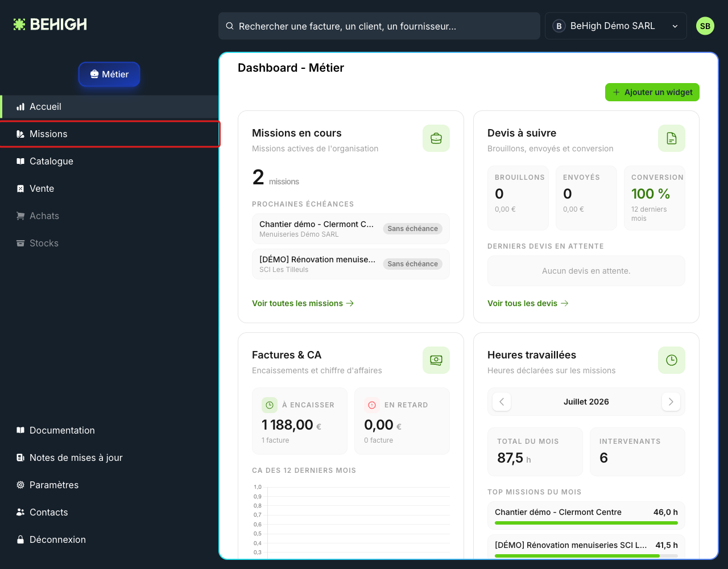The image size is (728, 569).
Task: Follow Voir tous les devis link
Action: (528, 303)
